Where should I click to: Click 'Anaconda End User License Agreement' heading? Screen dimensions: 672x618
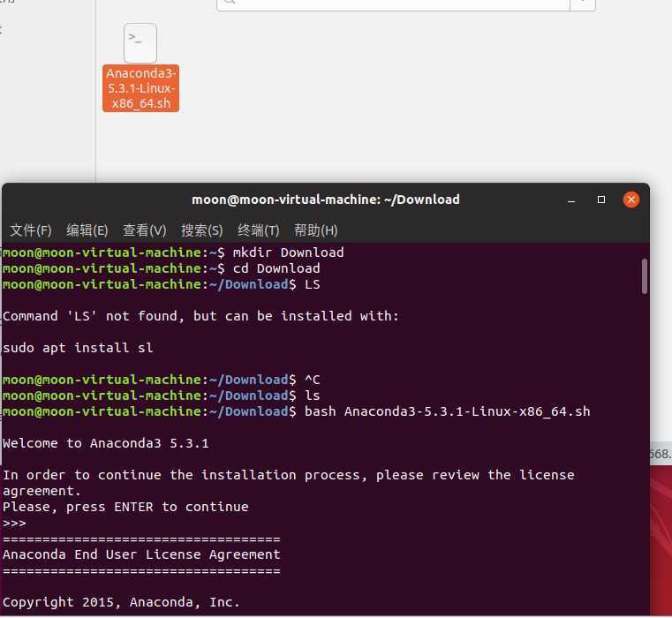[141, 555]
